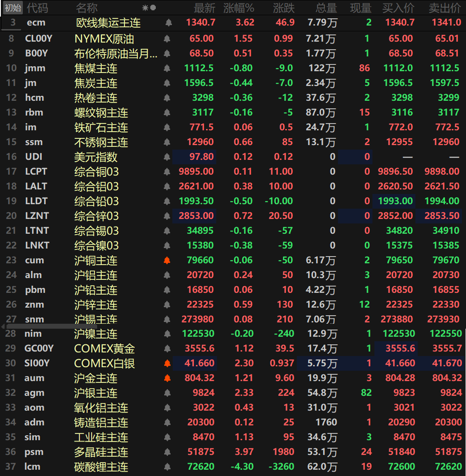Screen dimensions: 466x476
Task: Sort by the 涨幅% column header
Action: point(239,8)
